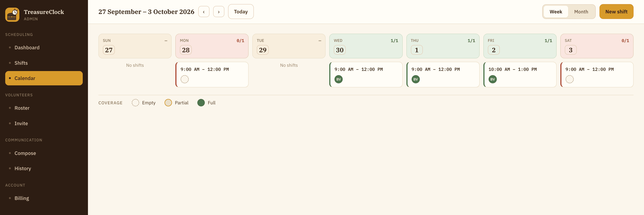Open the Roster page
Viewport: 644px width, 215px height.
tap(44, 108)
